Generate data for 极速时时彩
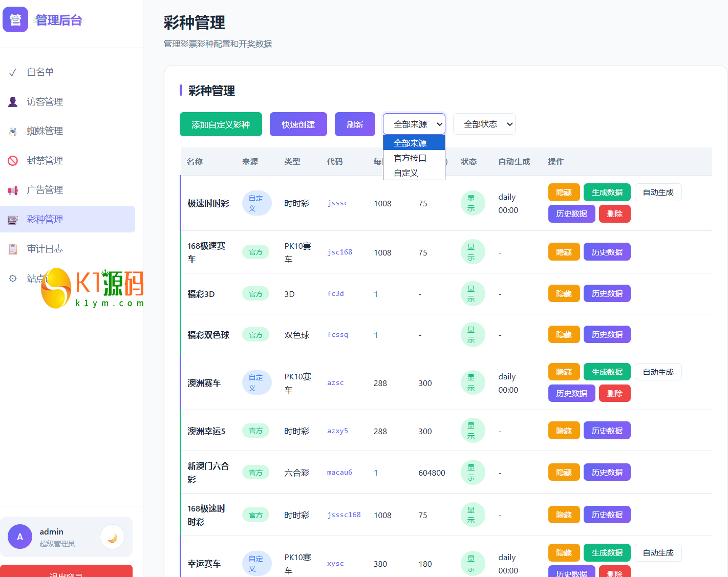728x577 pixels. [x=607, y=193]
